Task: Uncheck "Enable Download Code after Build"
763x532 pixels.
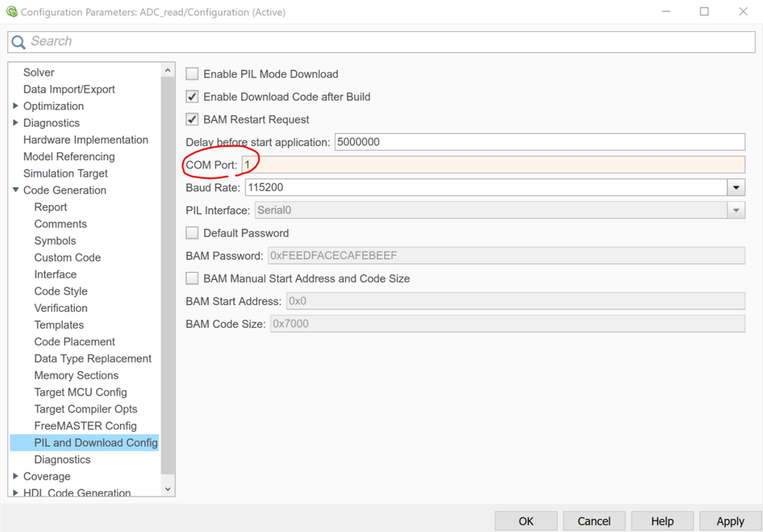Action: pyautogui.click(x=191, y=97)
